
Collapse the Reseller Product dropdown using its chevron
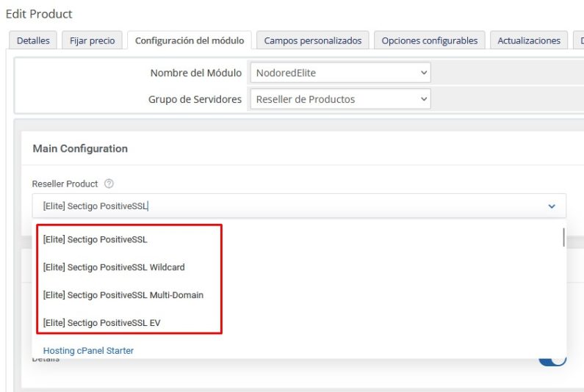pyautogui.click(x=552, y=206)
